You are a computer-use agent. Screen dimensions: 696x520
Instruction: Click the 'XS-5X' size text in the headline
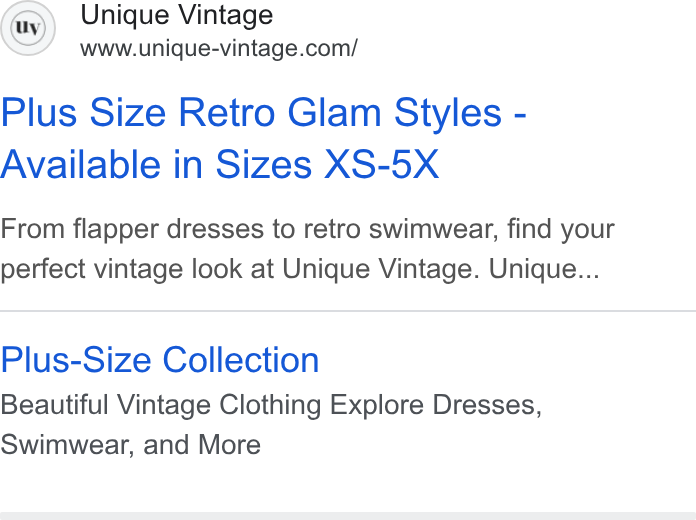coord(382,165)
